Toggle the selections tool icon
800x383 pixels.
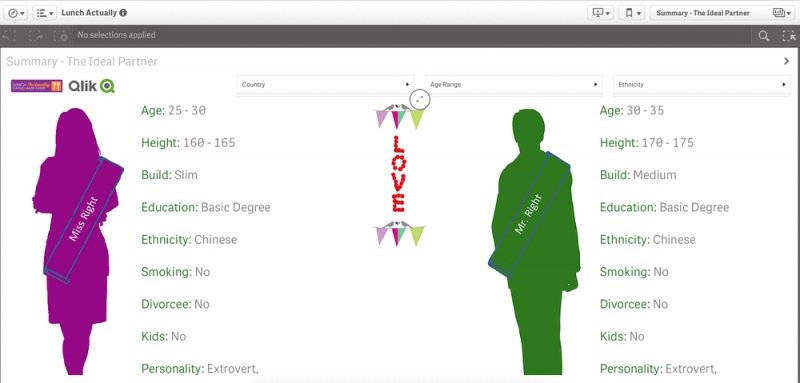789,36
